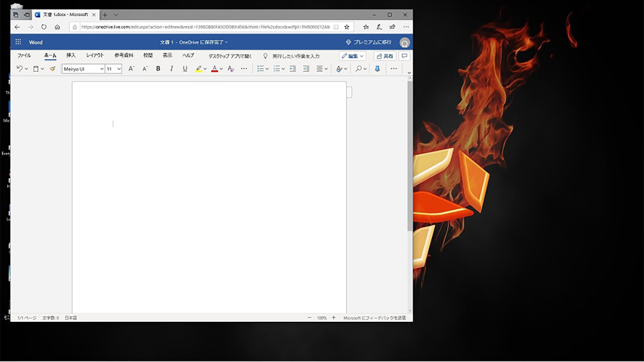644x362 pixels.
Task: Open the ファイル menu
Action: tap(24, 56)
